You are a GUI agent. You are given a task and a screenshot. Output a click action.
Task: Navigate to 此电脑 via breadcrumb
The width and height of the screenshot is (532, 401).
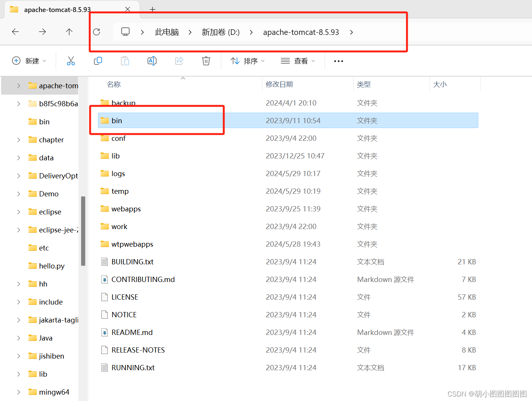(x=167, y=32)
